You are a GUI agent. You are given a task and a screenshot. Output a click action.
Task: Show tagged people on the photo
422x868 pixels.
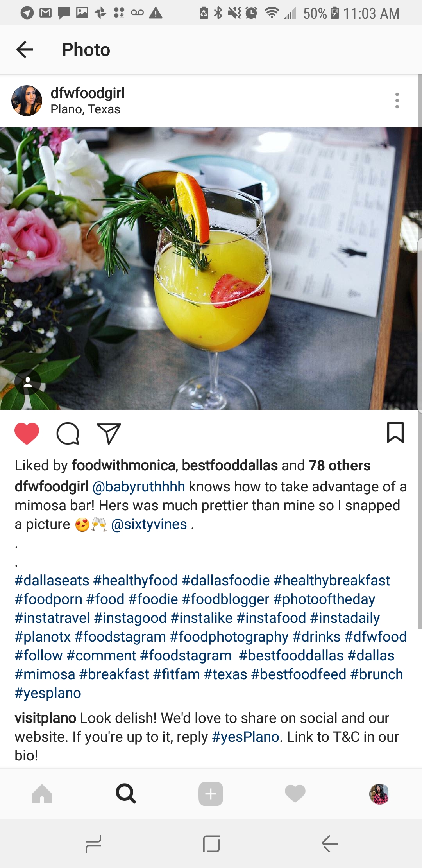point(28,382)
